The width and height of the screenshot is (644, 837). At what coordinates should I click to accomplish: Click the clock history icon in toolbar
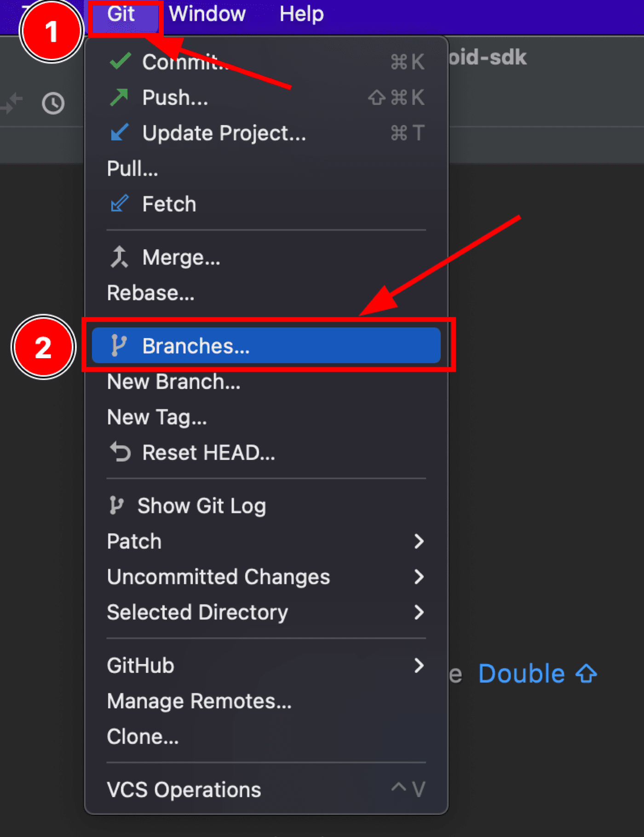[53, 103]
